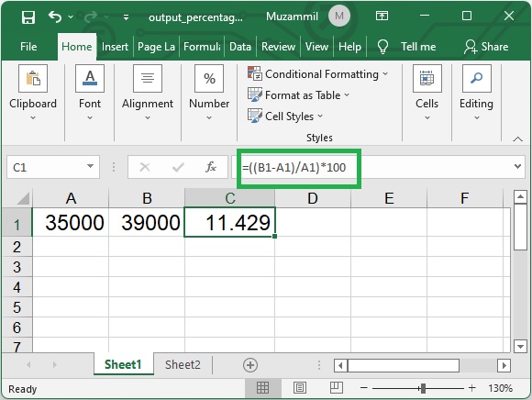The width and height of the screenshot is (532, 400).
Task: Switch to the Insert tab
Action: (115, 47)
